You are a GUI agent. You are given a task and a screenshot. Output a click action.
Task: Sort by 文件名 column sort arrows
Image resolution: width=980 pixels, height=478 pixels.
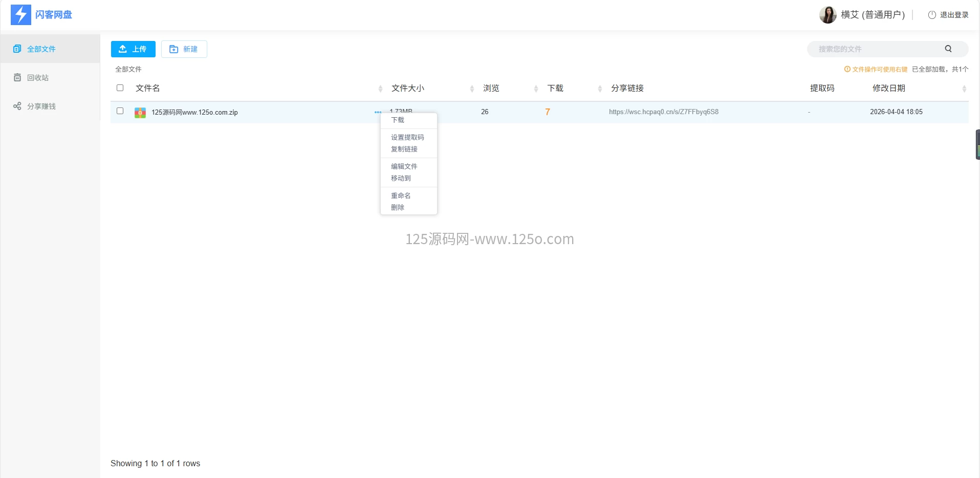[380, 89]
